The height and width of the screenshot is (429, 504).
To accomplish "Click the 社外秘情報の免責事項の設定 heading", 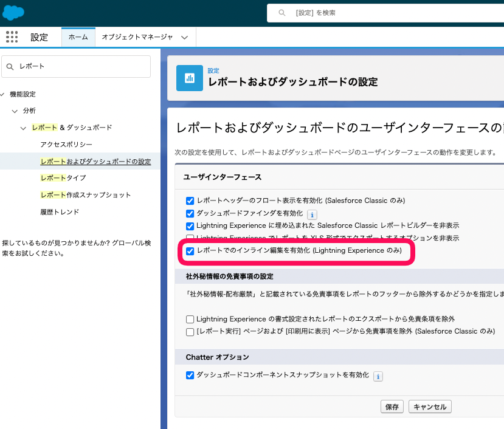I will tap(229, 276).
